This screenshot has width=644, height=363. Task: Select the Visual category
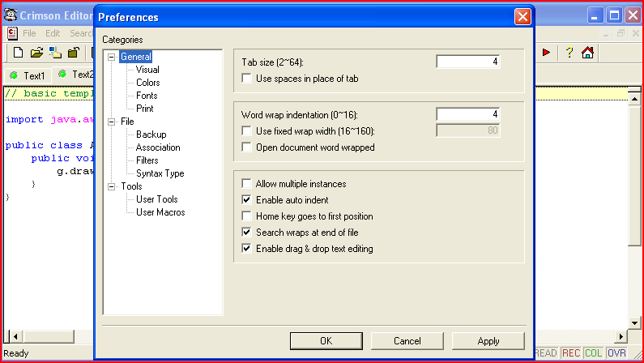tap(147, 70)
